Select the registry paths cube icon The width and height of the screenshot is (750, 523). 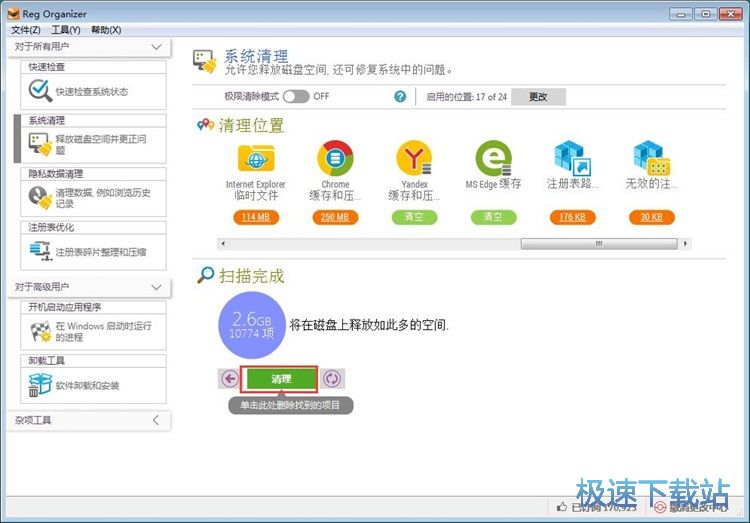point(573,158)
